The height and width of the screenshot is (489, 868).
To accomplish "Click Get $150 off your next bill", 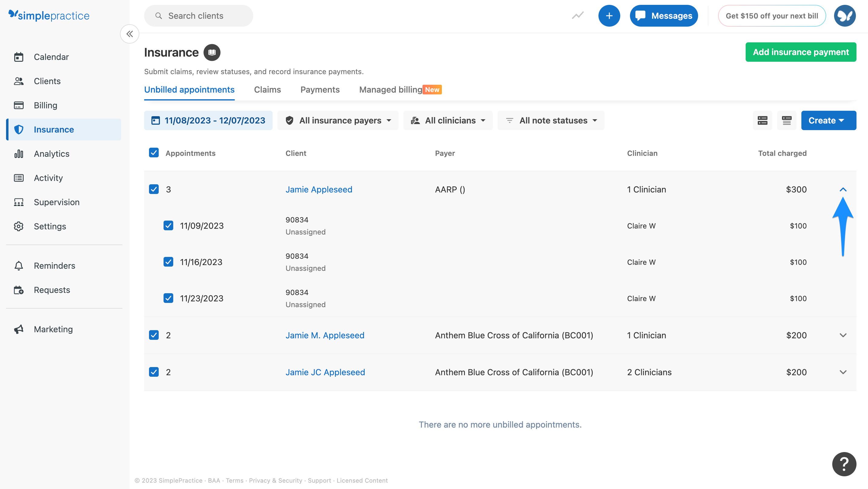I will pyautogui.click(x=772, y=16).
